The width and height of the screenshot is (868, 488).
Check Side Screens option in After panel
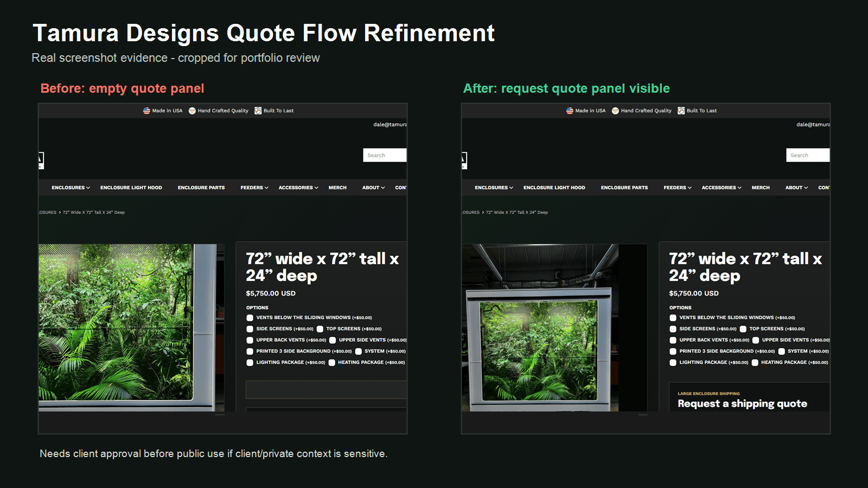click(673, 329)
